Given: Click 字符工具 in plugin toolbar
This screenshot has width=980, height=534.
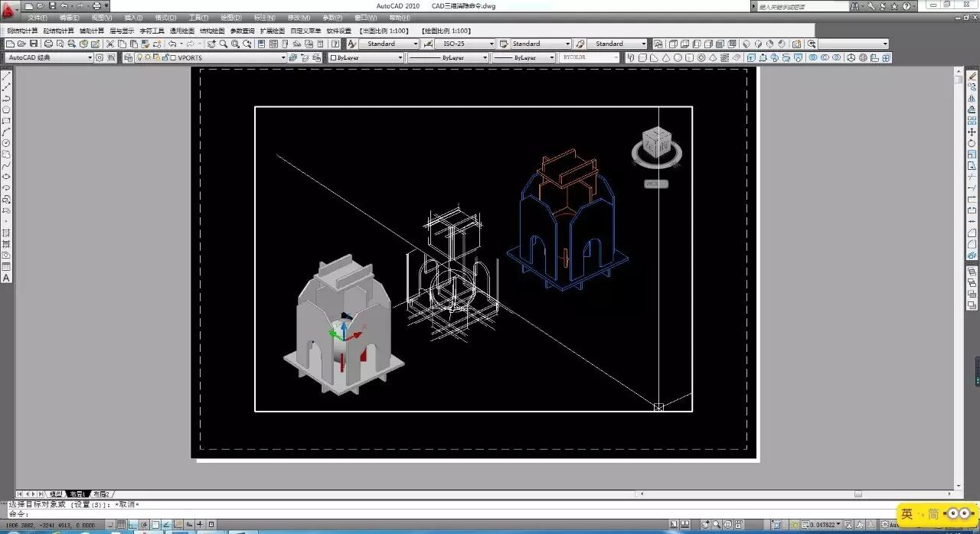Looking at the screenshot, I should tap(152, 31).
